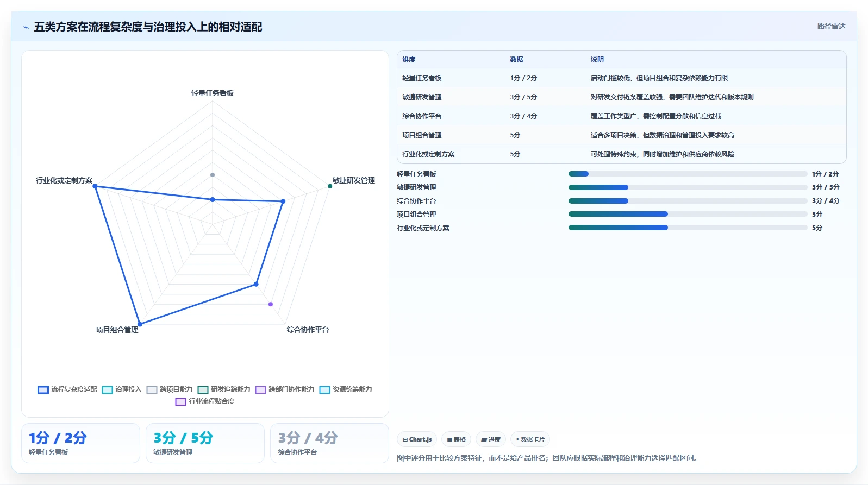
Task: Open the 敏捷研发管理 stat card
Action: (205, 443)
